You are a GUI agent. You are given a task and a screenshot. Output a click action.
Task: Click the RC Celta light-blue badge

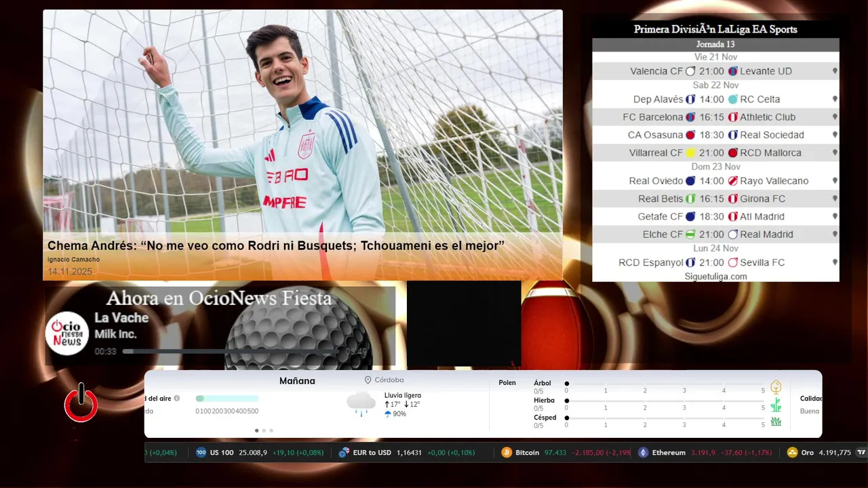(x=732, y=100)
